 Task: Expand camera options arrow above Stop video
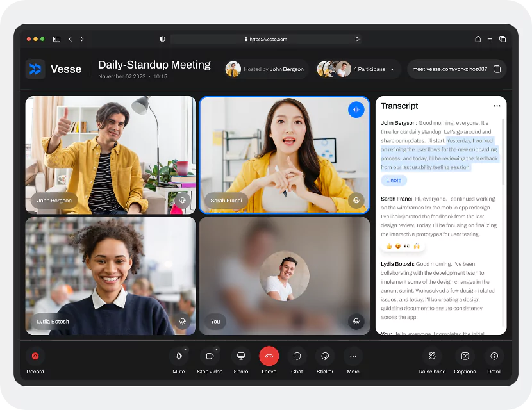click(x=217, y=350)
